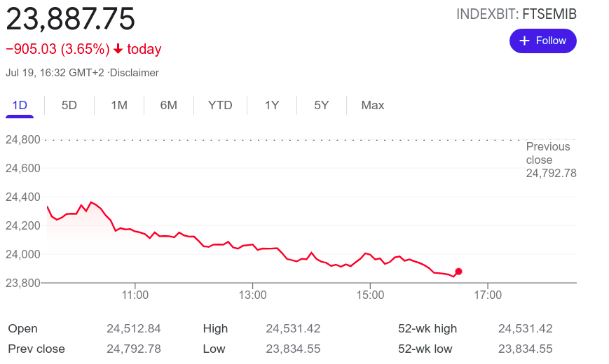609x364 pixels.
Task: Click the red dot at chart line end
Action: click(x=458, y=272)
